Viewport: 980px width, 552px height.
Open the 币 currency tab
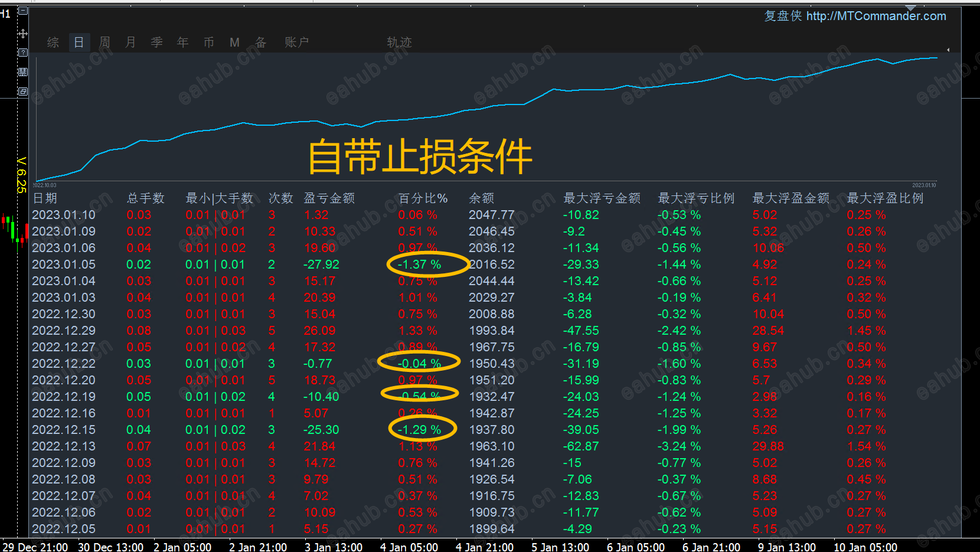tap(208, 43)
